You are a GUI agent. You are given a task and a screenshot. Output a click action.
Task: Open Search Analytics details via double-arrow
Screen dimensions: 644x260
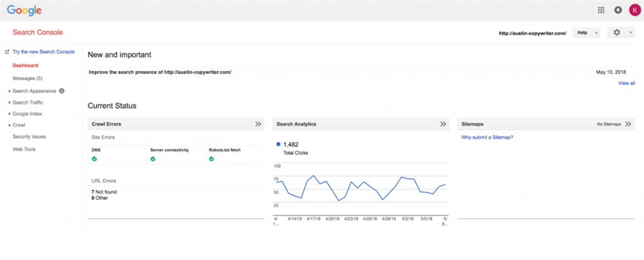coord(443,124)
